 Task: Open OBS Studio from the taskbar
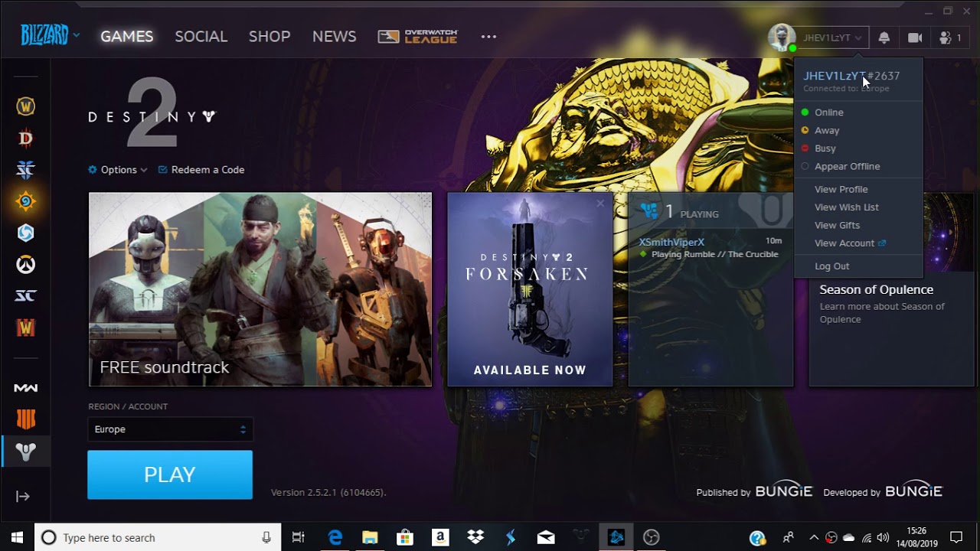(652, 537)
